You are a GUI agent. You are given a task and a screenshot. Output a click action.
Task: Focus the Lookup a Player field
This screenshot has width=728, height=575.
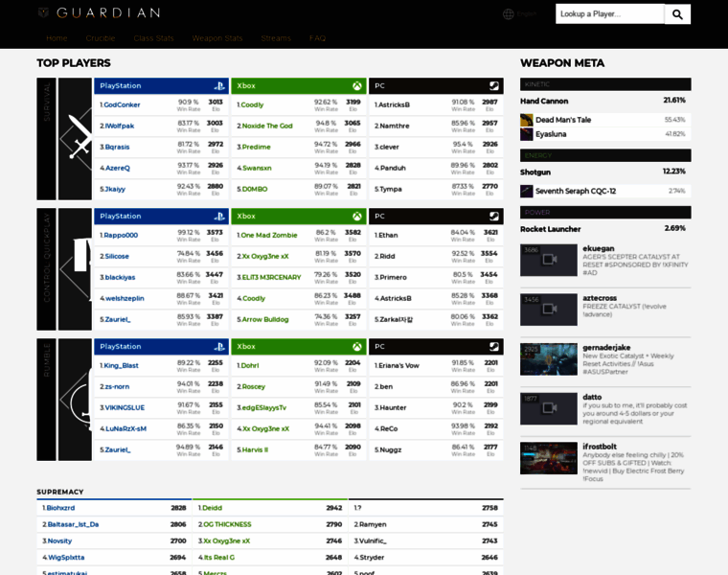coord(610,14)
